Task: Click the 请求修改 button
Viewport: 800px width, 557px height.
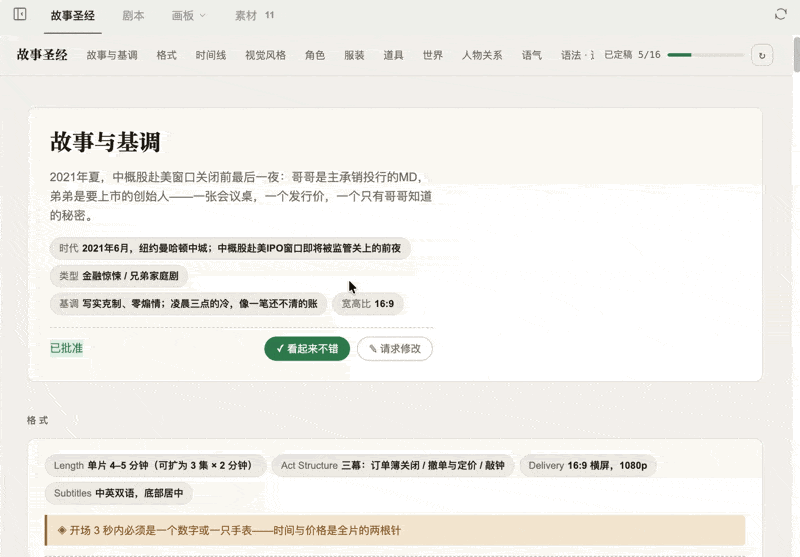Action: pos(395,349)
